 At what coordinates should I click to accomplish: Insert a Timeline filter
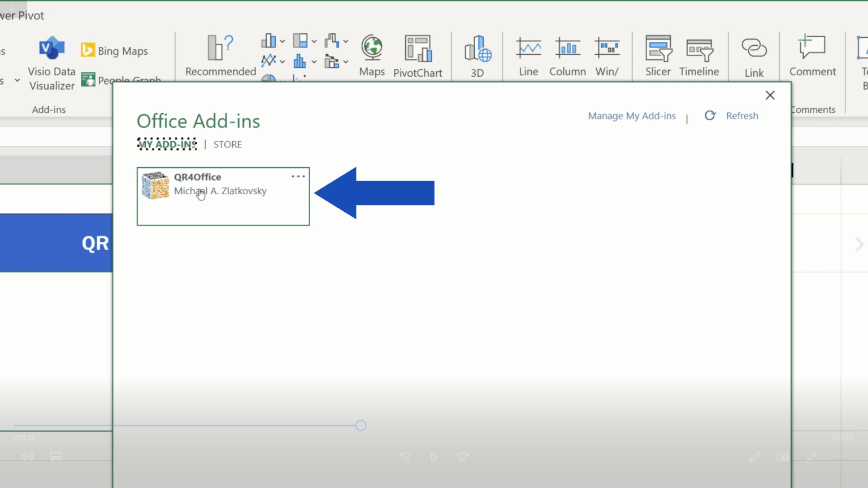(699, 55)
